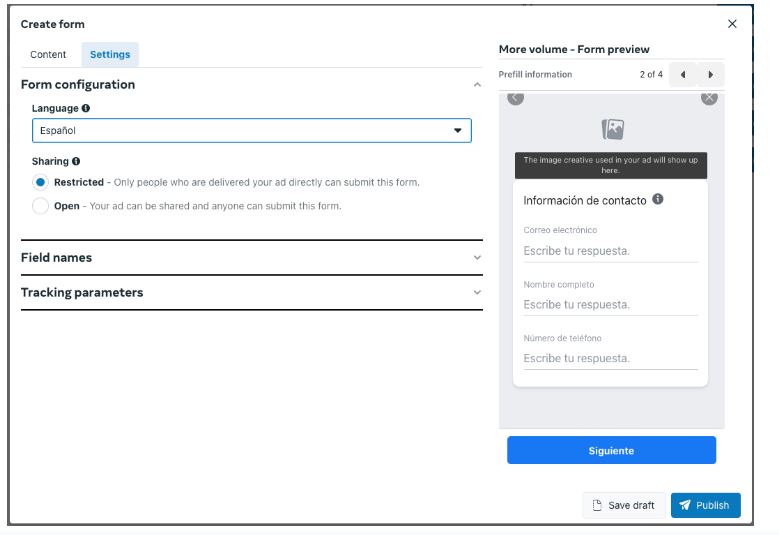Switch to the Content tab

(x=48, y=55)
